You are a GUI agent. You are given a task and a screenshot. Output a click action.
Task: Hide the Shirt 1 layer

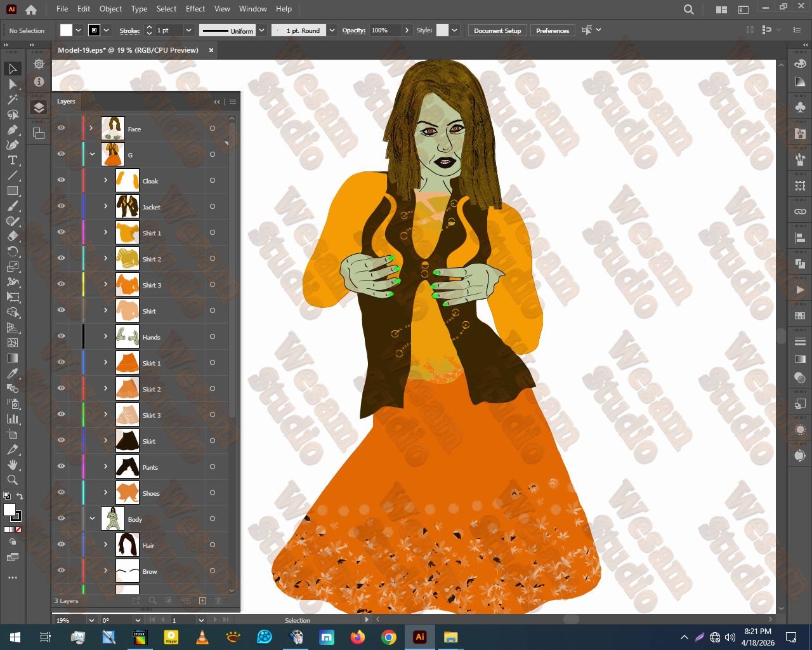[x=61, y=232]
